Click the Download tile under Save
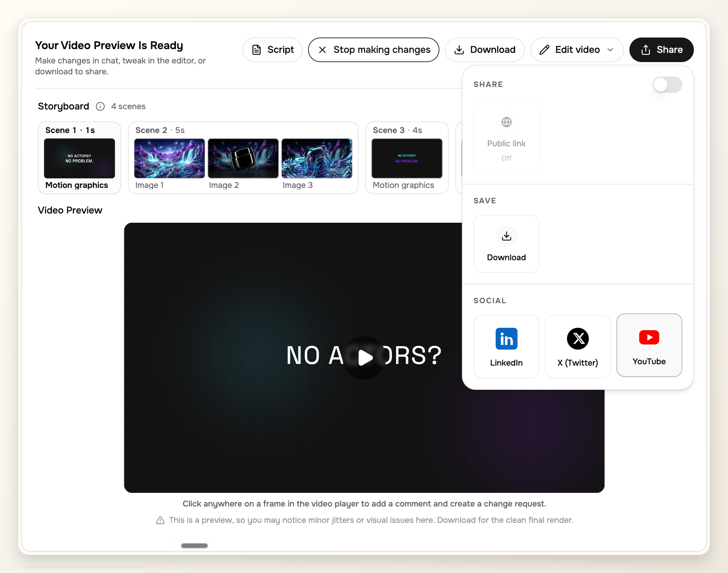728x573 pixels. [506, 244]
